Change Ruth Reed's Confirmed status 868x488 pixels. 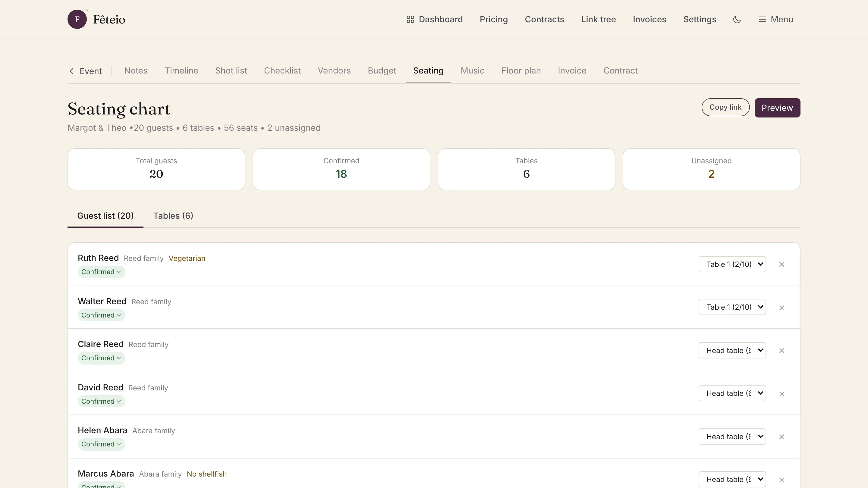tap(101, 272)
